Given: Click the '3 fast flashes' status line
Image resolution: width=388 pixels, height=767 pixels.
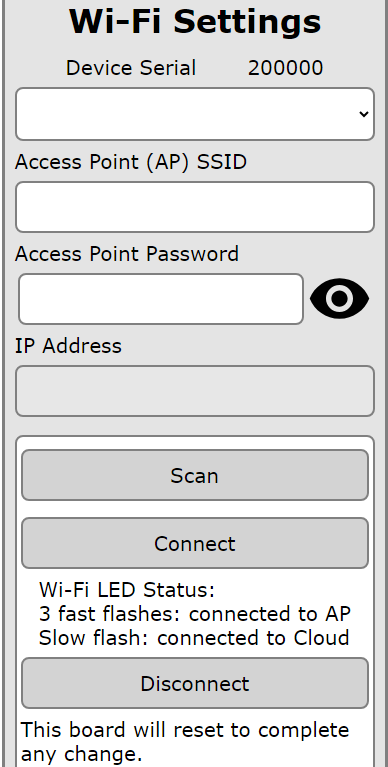Looking at the screenshot, I should pos(195,614).
